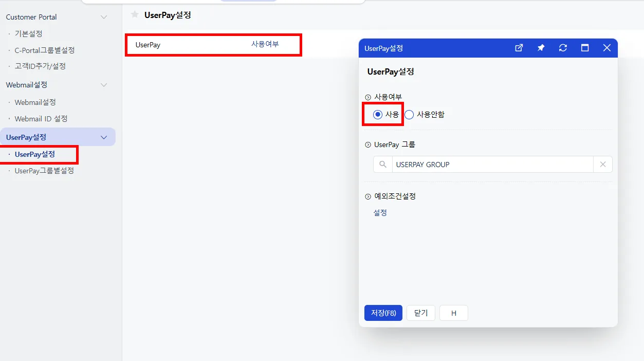Close the UserPay설정 dialog with X icon

click(607, 48)
